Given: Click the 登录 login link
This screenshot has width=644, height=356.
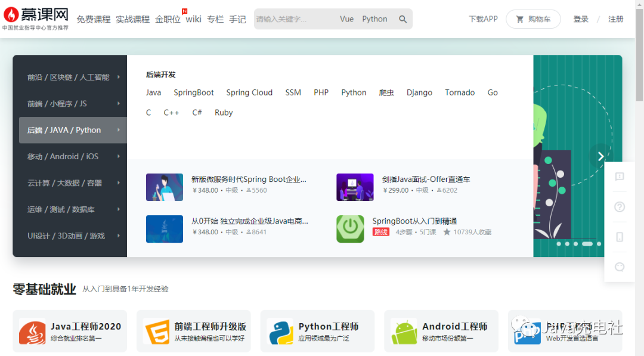Looking at the screenshot, I should [581, 18].
